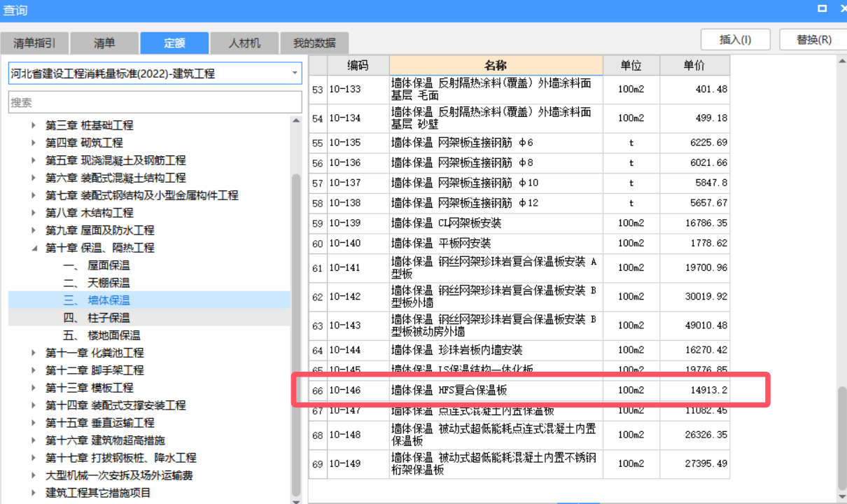Viewport: 847px width, 504px height.
Task: Select 五、楼地面保温 tree item
Action: [101, 335]
